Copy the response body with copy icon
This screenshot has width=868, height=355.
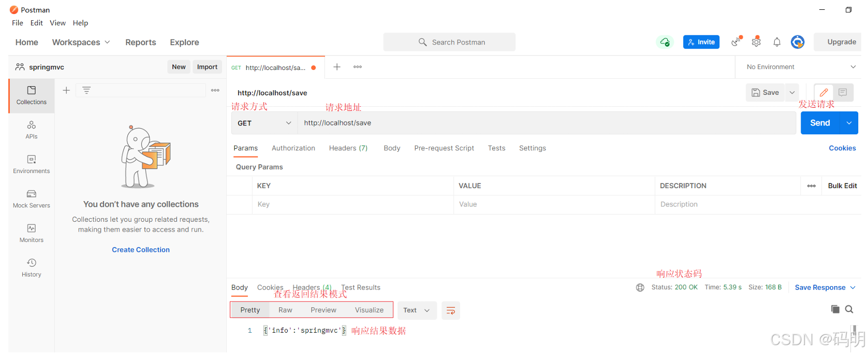835,309
